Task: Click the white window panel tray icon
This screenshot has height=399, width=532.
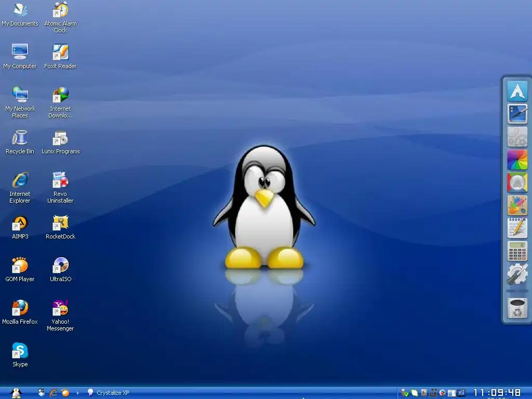Action: point(451,393)
